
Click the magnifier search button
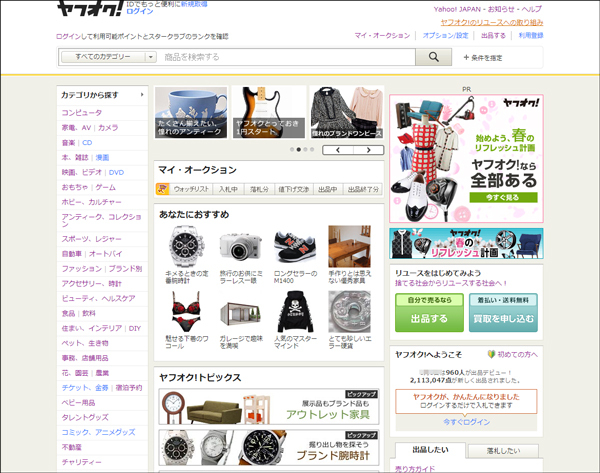[434, 57]
